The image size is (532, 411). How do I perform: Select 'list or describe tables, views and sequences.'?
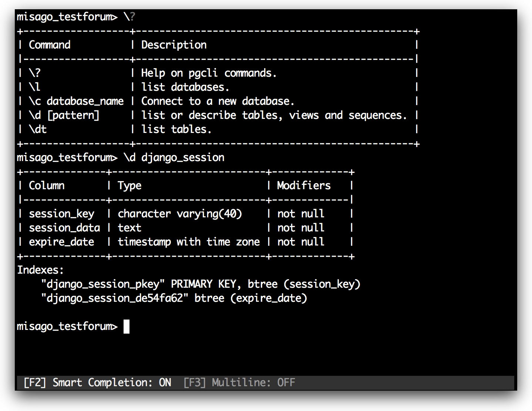tap(274, 115)
